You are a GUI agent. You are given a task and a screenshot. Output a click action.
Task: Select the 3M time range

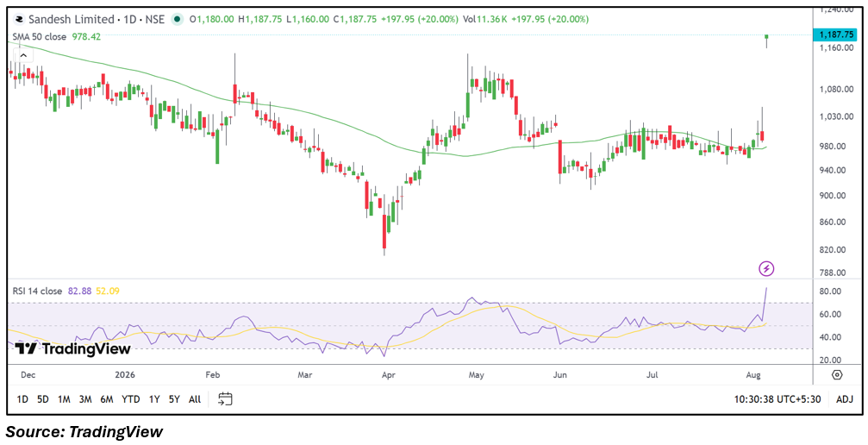(85, 399)
